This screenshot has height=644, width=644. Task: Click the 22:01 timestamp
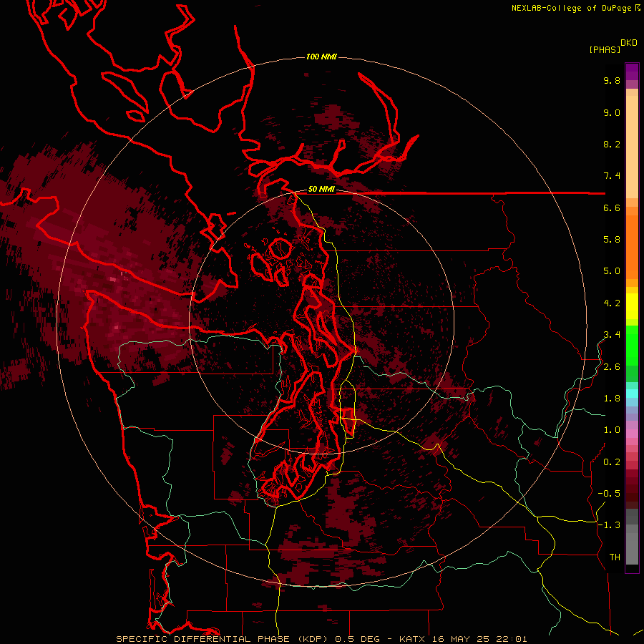point(512,639)
